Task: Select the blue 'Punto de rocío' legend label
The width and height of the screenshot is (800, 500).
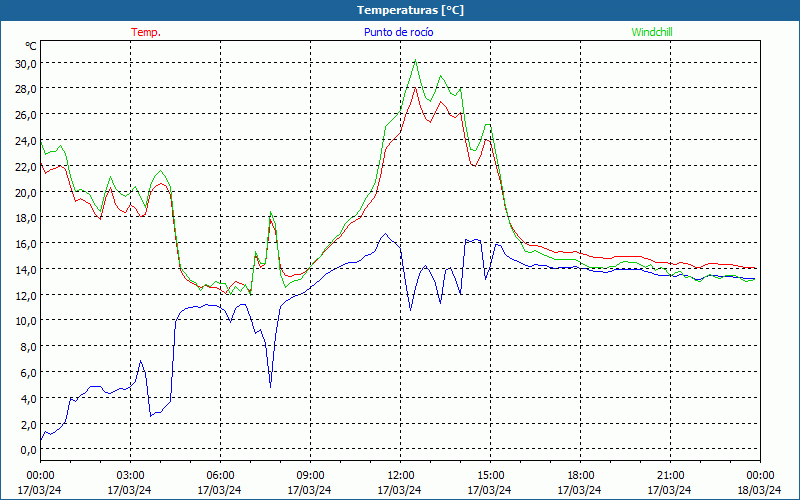Action: click(398, 32)
